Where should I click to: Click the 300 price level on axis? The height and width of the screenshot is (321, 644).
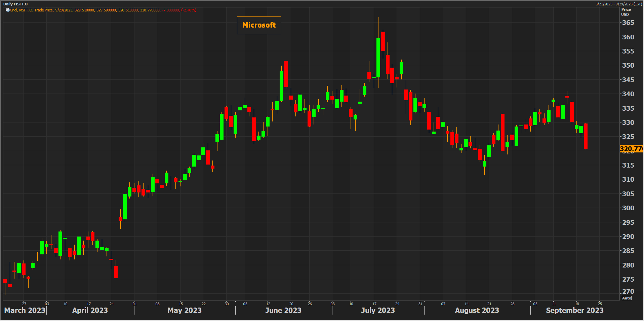click(x=628, y=208)
